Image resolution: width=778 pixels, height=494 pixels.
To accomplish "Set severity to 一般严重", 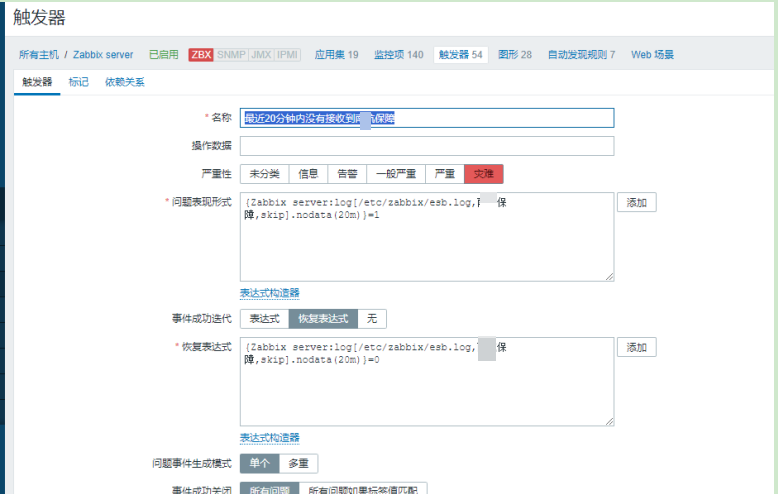I will pos(396,174).
